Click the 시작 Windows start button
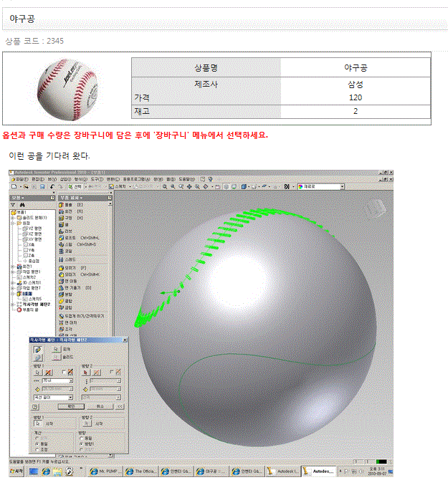448x490 pixels. pos(17,471)
